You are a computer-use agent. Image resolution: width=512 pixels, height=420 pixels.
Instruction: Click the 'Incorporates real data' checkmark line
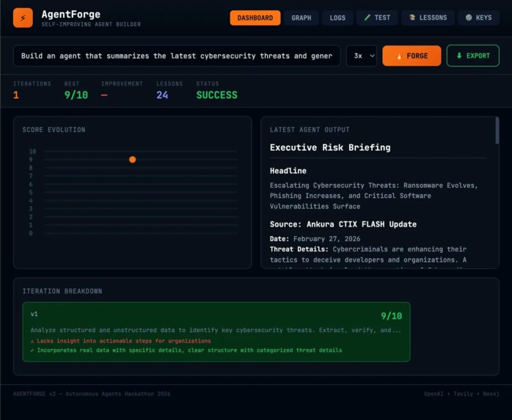point(186,350)
